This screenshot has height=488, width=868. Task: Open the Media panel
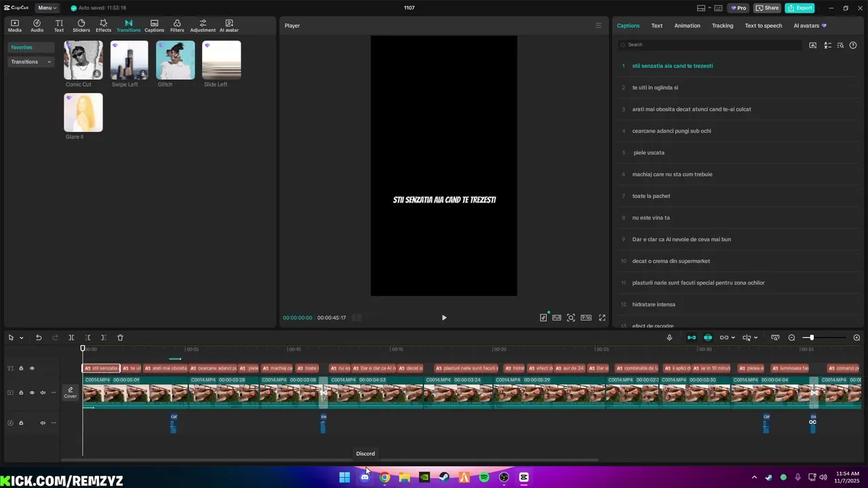pyautogui.click(x=14, y=26)
